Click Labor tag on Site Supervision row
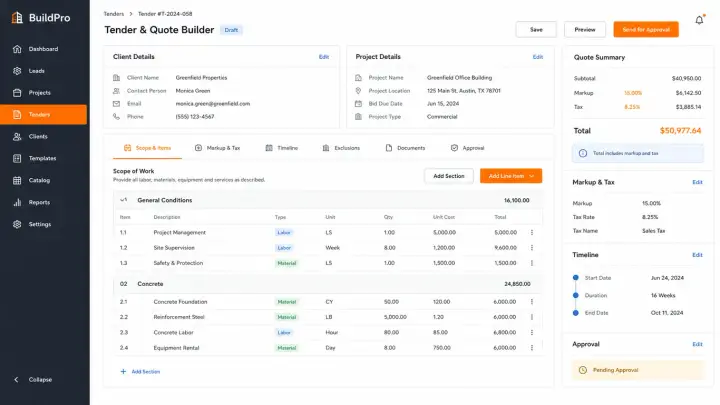 pyautogui.click(x=284, y=248)
